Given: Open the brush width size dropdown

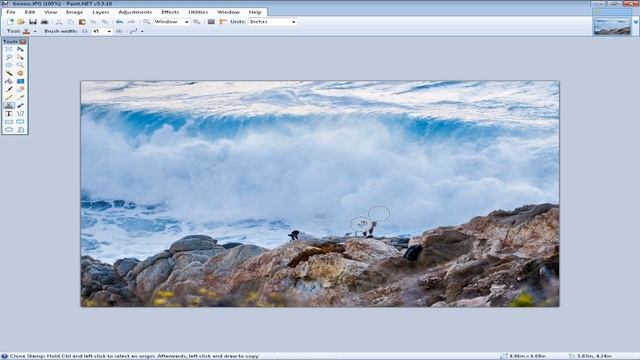Looking at the screenshot, I should tap(109, 31).
